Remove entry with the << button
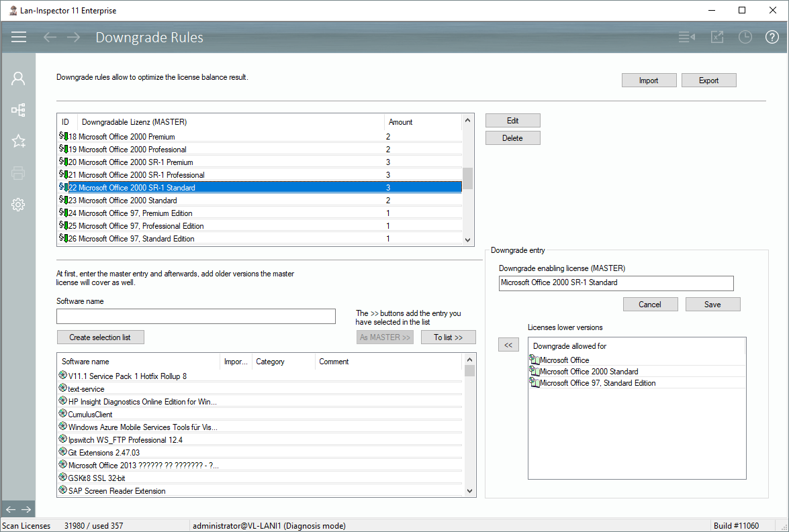789x532 pixels. pos(508,345)
